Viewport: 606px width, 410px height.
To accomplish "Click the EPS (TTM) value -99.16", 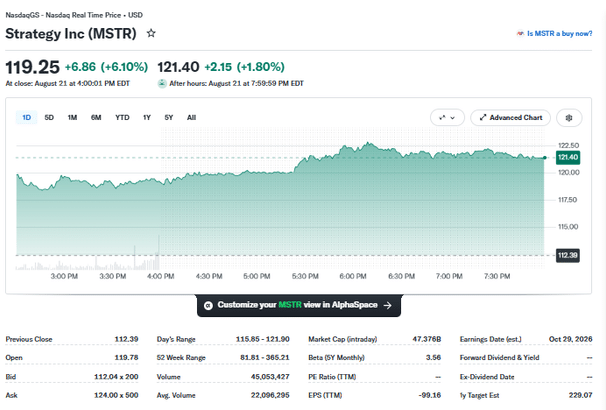I will [x=430, y=395].
